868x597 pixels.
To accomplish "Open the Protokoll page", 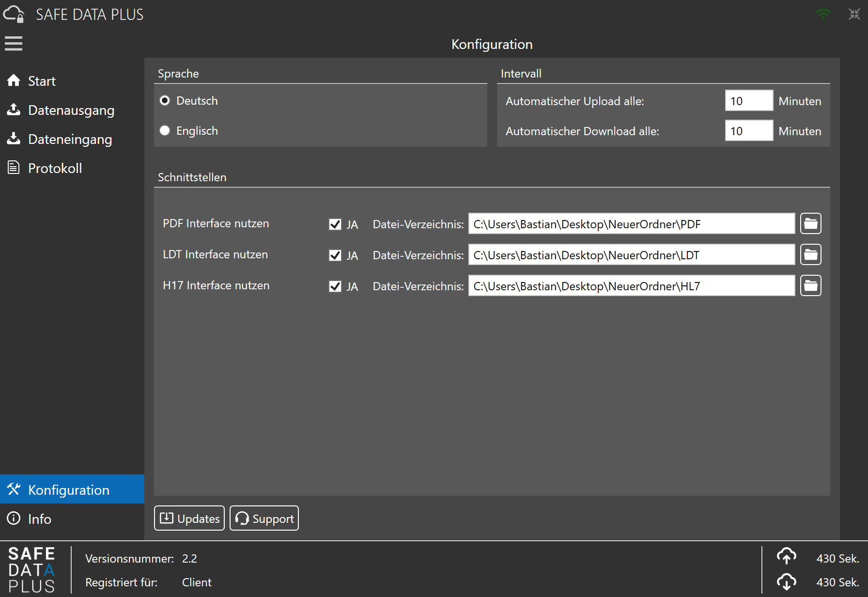I will coord(72,168).
